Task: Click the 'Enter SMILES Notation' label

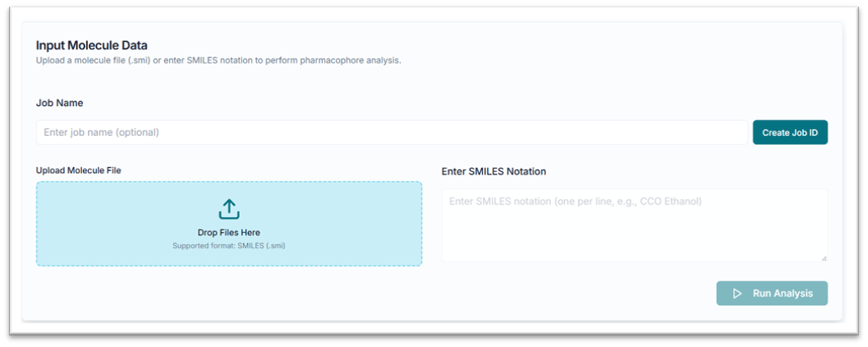Action: [494, 171]
